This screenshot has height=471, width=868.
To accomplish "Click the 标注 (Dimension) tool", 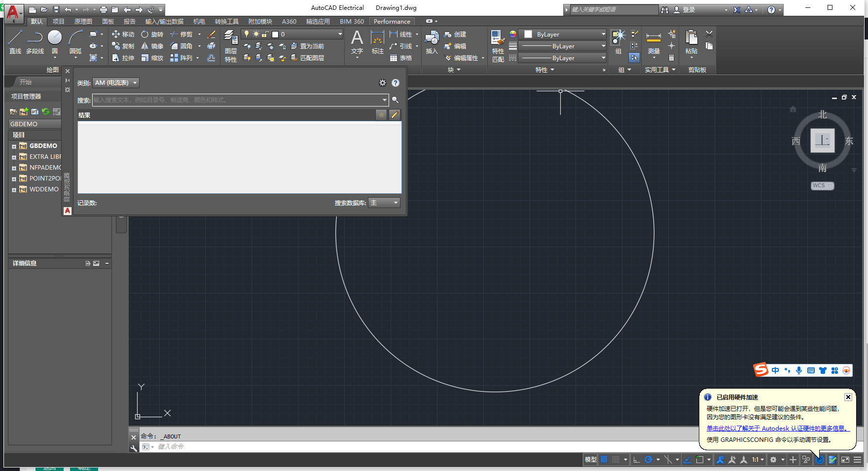I will point(377,42).
